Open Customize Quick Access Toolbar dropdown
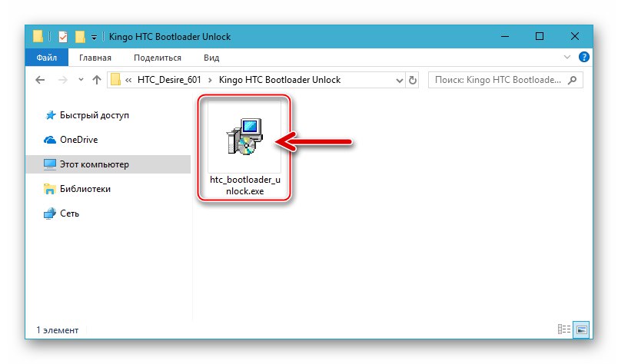This screenshot has height=364, width=618. [94, 37]
